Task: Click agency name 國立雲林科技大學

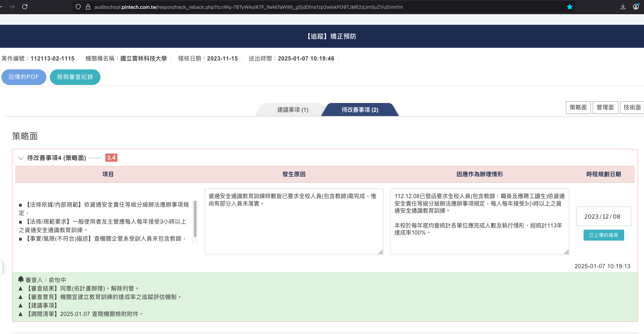Action: tap(144, 58)
